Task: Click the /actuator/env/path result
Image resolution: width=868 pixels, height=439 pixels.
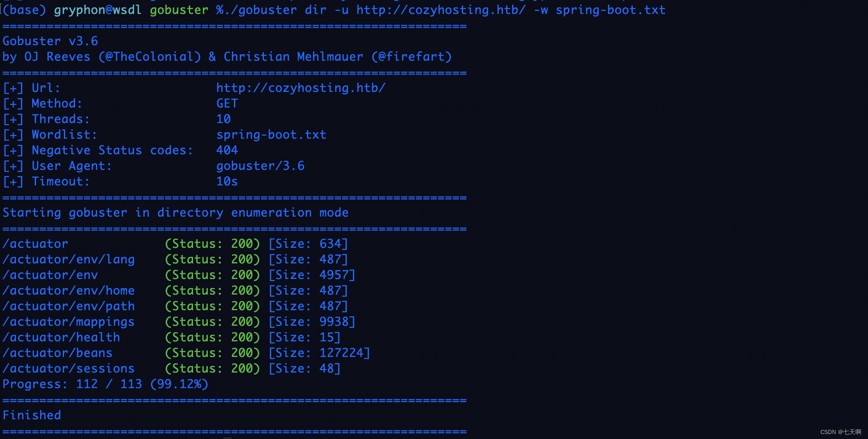Action: [x=69, y=306]
